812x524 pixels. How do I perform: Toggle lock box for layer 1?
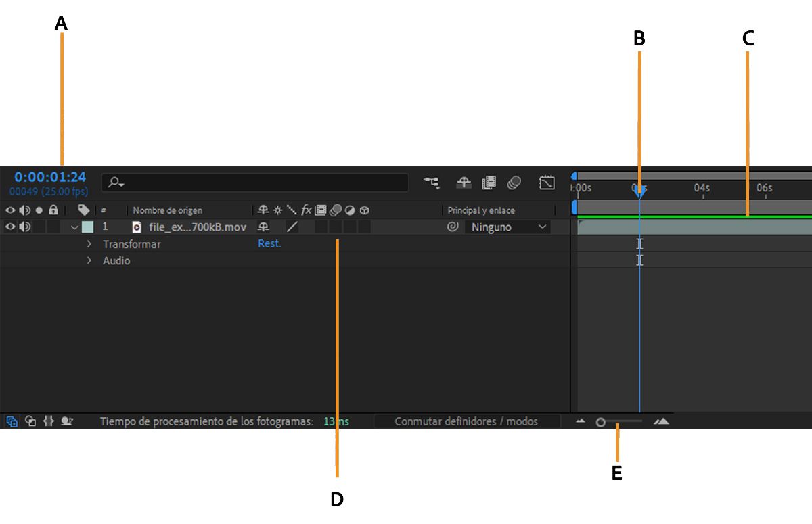coord(53,227)
